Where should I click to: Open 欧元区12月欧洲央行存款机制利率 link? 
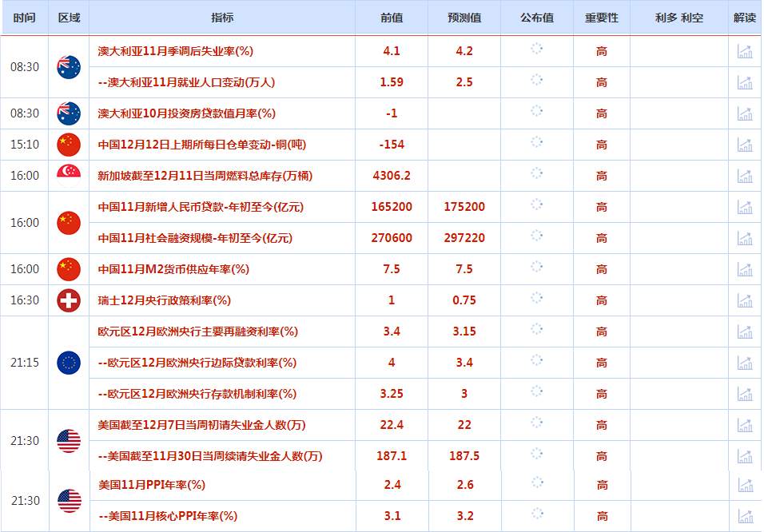197,394
